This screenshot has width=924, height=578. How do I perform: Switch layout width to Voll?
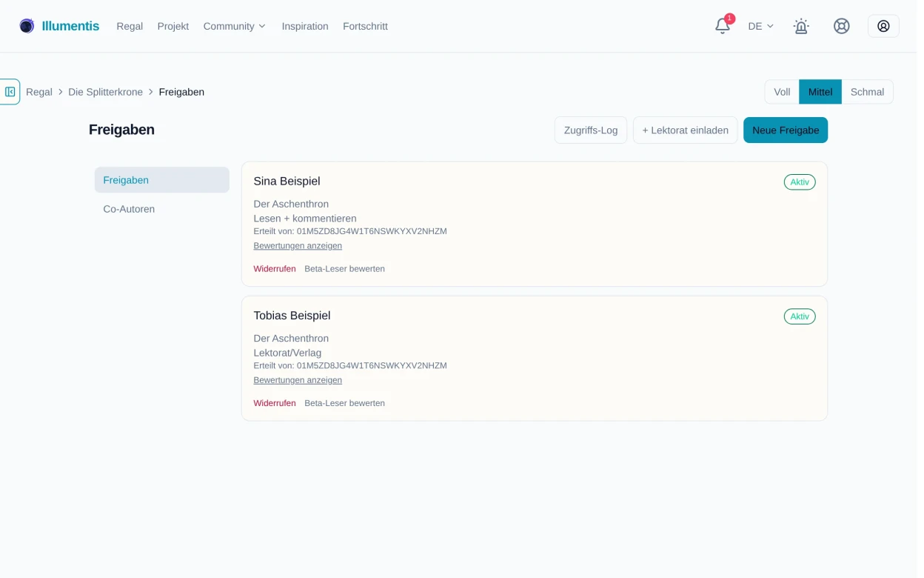coord(782,92)
